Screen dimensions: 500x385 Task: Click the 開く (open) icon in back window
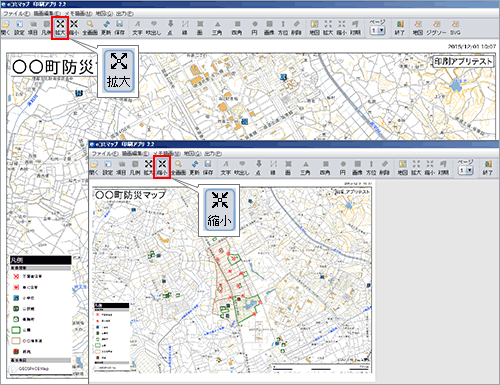[x=6, y=28]
